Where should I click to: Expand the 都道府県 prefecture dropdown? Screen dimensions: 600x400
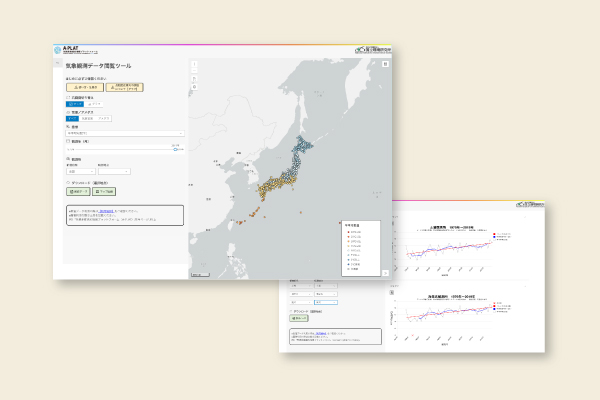point(79,171)
